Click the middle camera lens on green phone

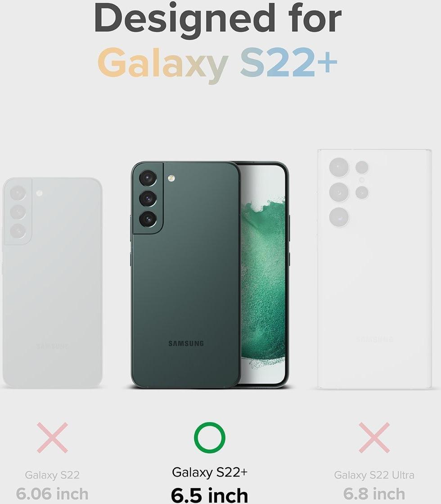pos(148,198)
